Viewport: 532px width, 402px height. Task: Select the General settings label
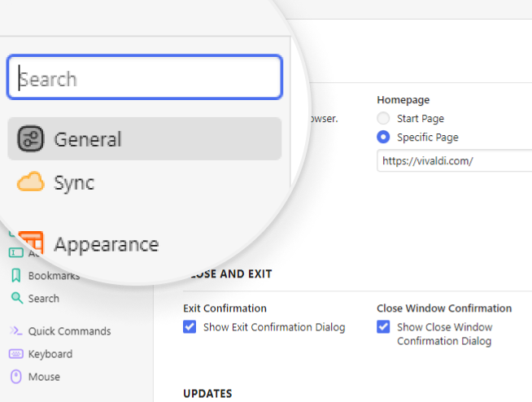click(88, 139)
